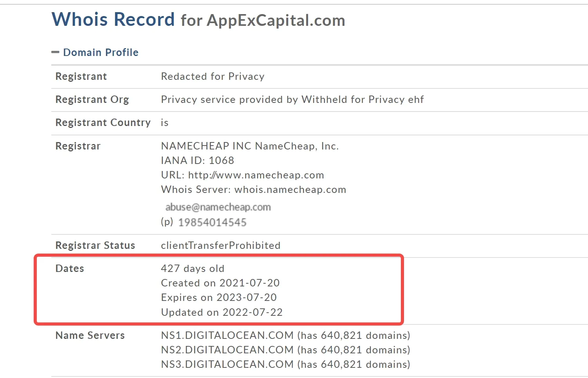Click the abuse@namecheap.com email address
The image size is (588, 378).
(x=218, y=207)
